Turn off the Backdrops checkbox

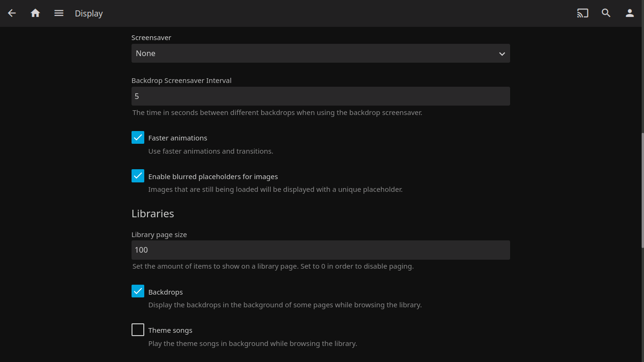tap(138, 291)
